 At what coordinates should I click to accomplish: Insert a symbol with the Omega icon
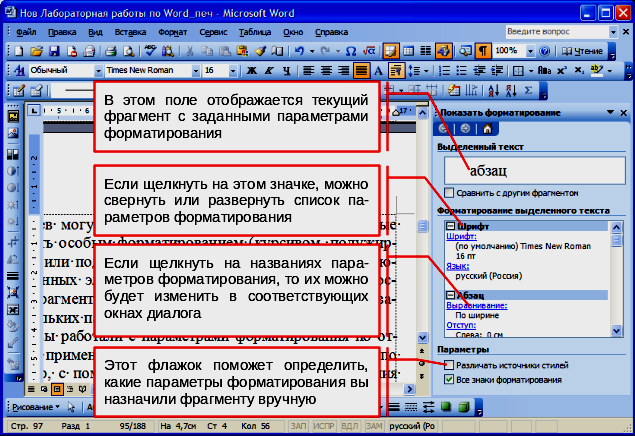tap(351, 51)
